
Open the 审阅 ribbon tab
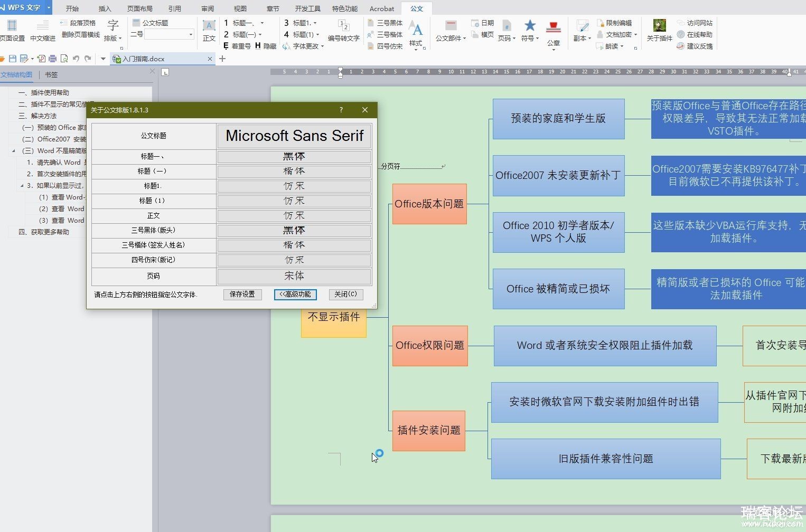(x=208, y=8)
